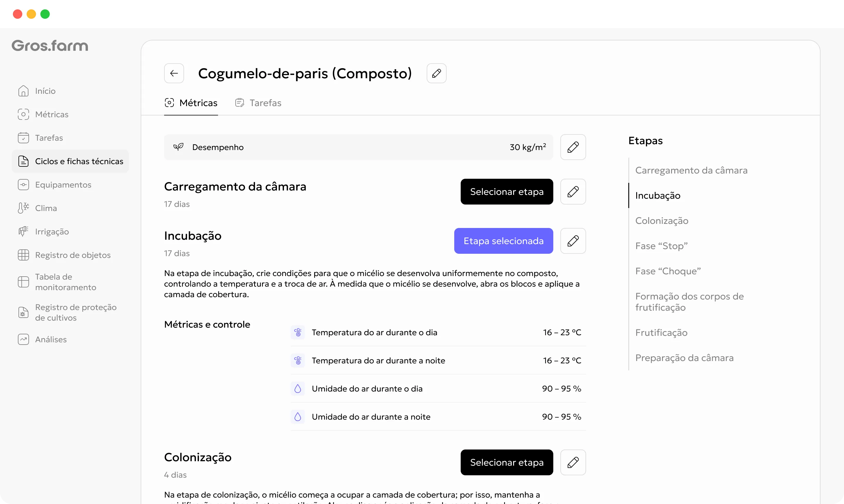Screen dimensions: 844x504
Task: Click droplet icon for daytime air humidity
Action: [x=298, y=389]
